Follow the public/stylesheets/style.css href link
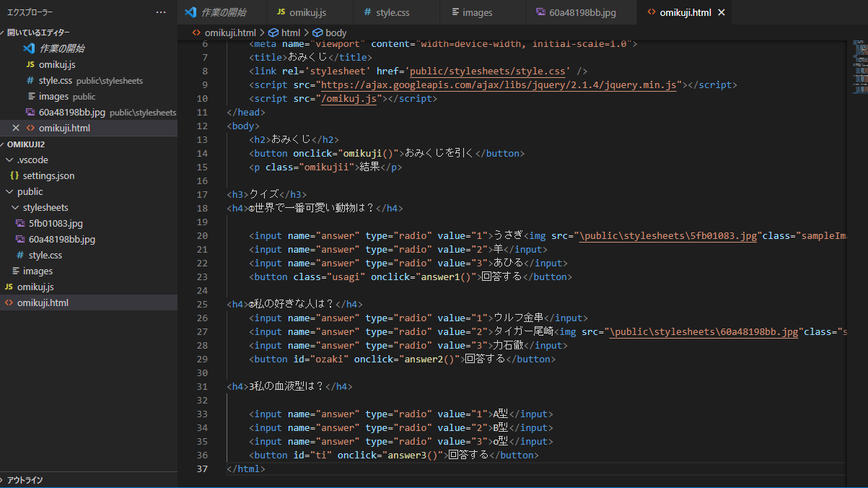 click(x=487, y=71)
